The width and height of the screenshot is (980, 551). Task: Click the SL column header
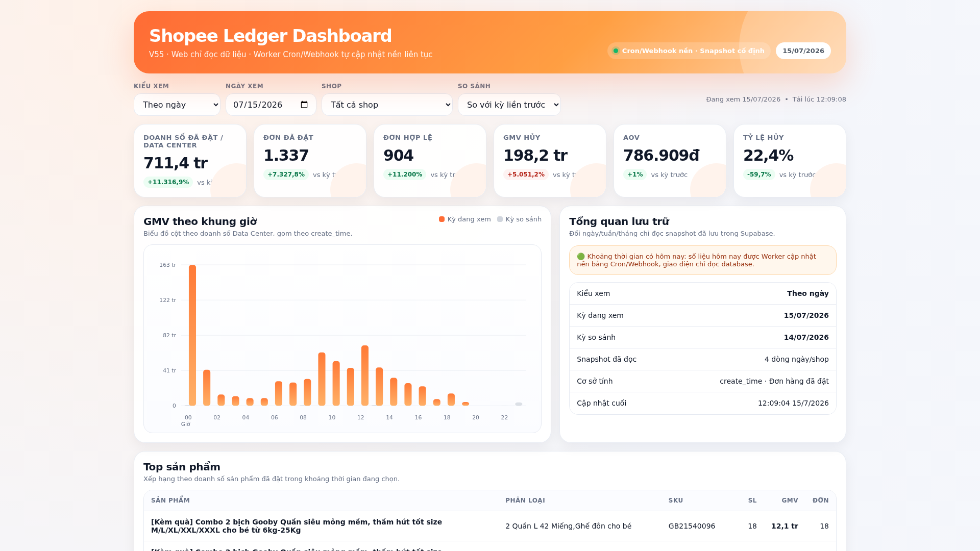752,500
